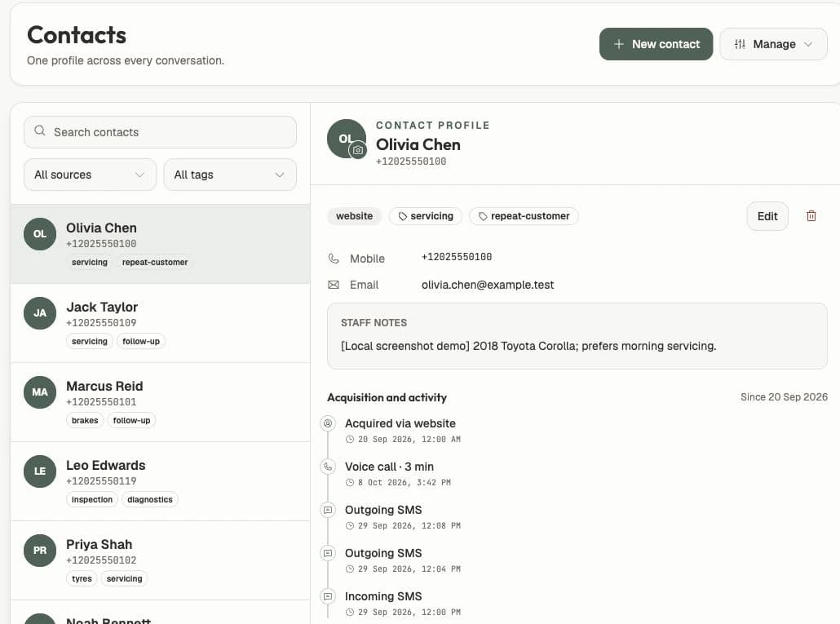Click the chevron on All tags
840x624 pixels.
click(280, 175)
